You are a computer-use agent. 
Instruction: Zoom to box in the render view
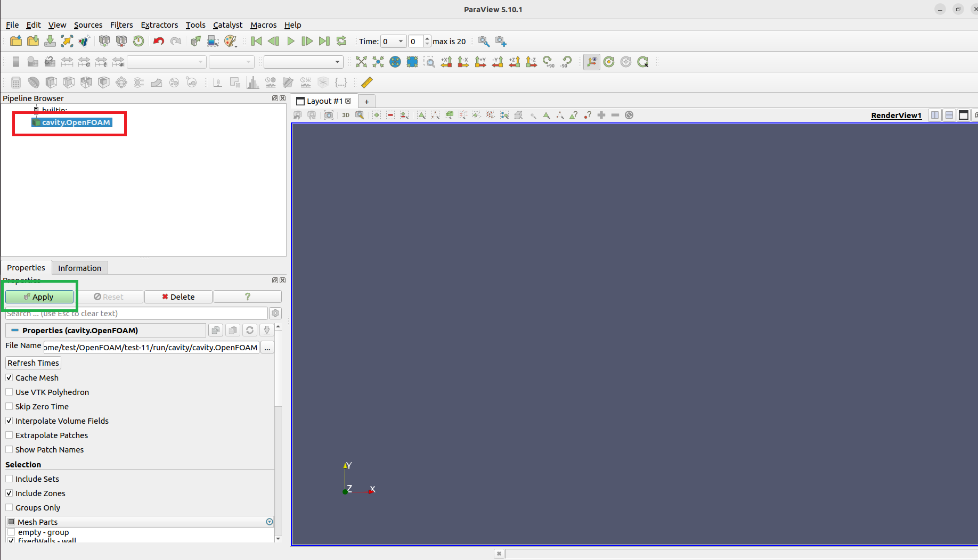tap(430, 62)
